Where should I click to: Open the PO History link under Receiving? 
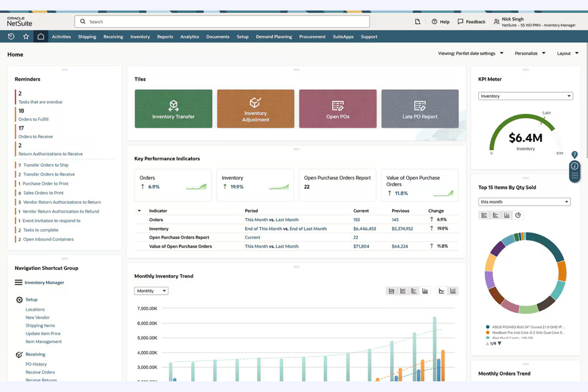[36, 364]
